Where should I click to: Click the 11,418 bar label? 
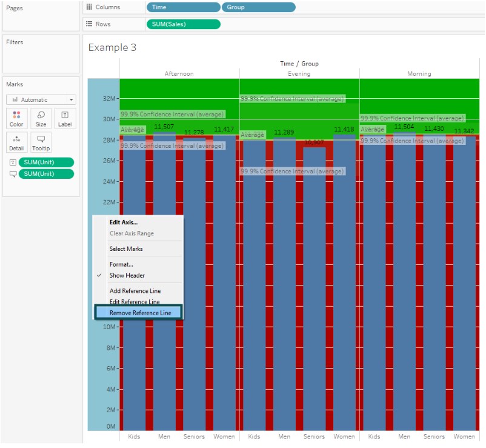pos(344,129)
